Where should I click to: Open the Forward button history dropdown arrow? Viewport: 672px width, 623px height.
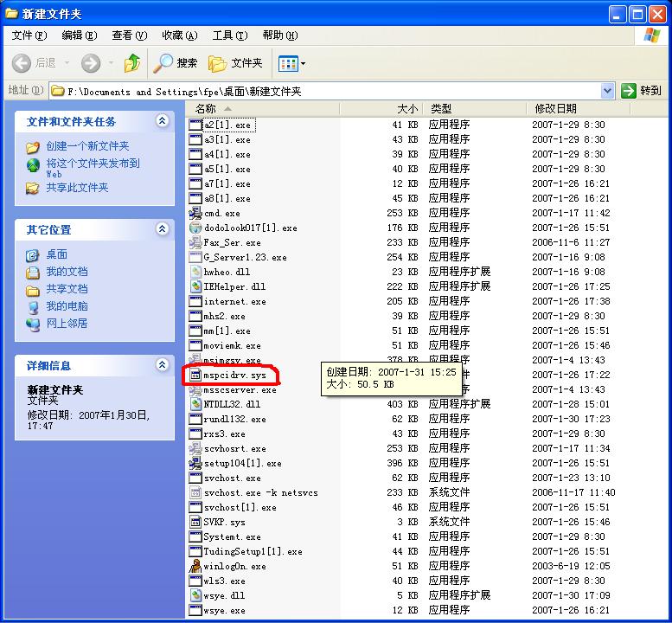click(x=111, y=63)
